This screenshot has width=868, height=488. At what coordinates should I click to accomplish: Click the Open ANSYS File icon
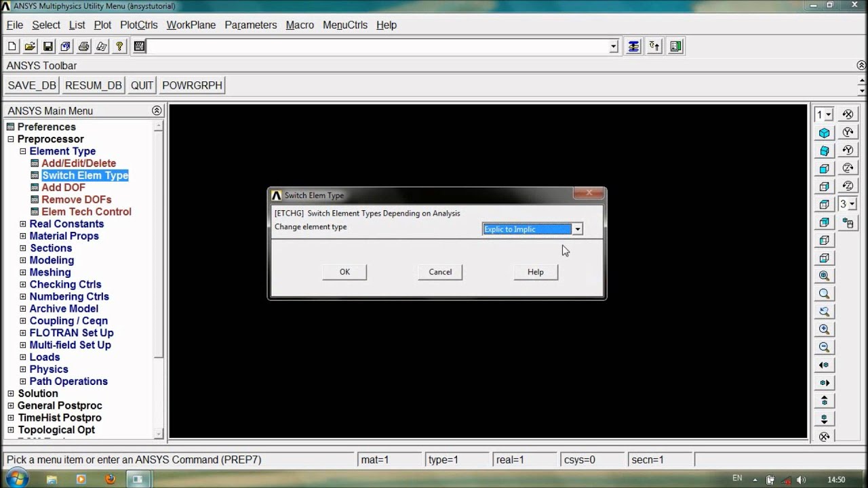coord(30,46)
